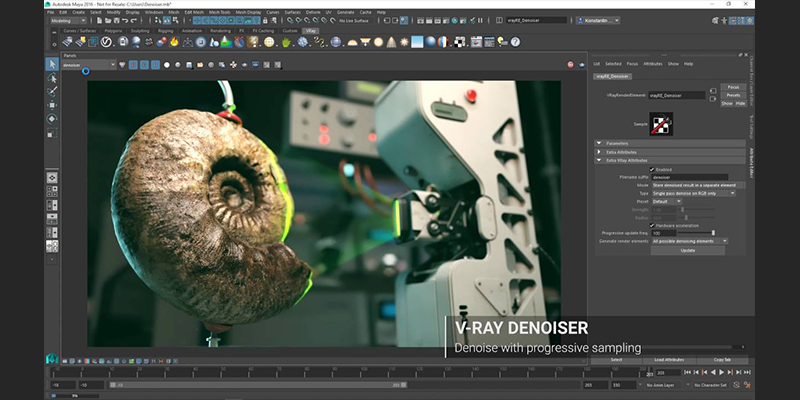Toggle auto keyframe button near timeline
This screenshot has height=400, width=800.
pos(737,385)
